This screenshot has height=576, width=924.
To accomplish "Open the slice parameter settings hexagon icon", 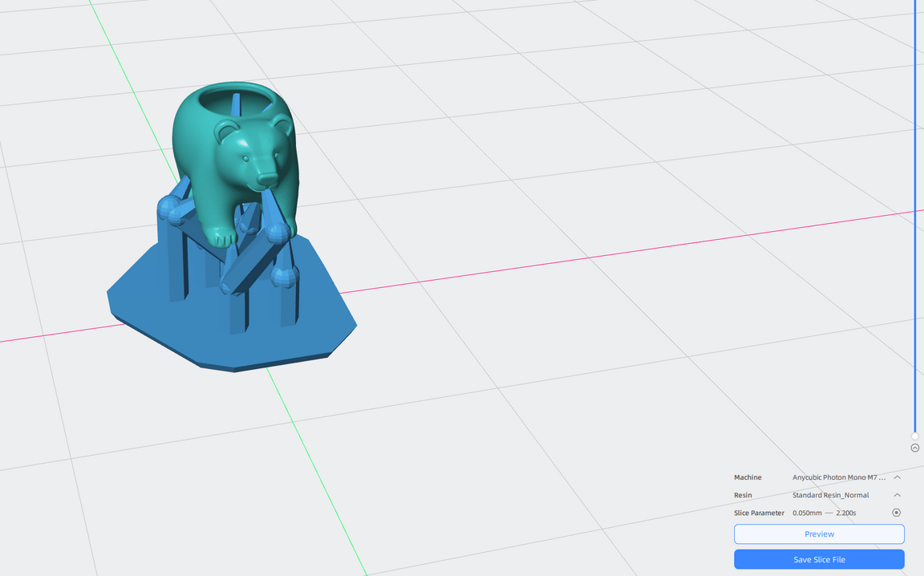I will coord(897,513).
